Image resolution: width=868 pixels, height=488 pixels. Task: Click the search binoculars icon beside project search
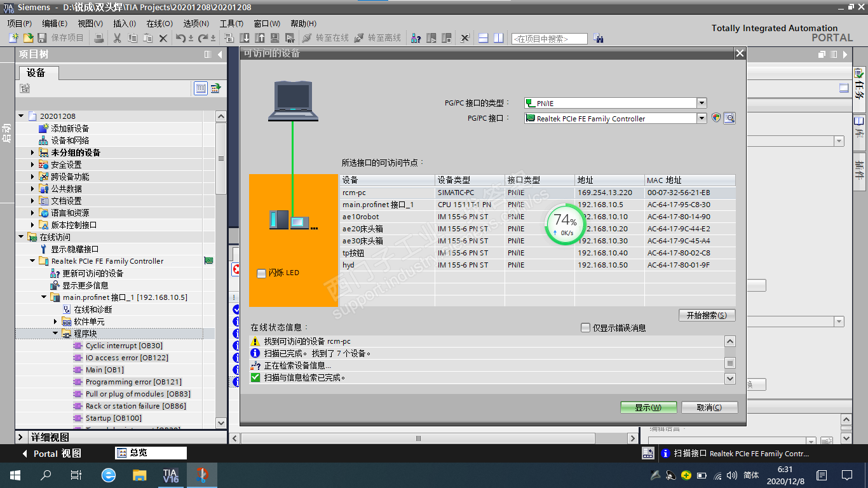[598, 39]
